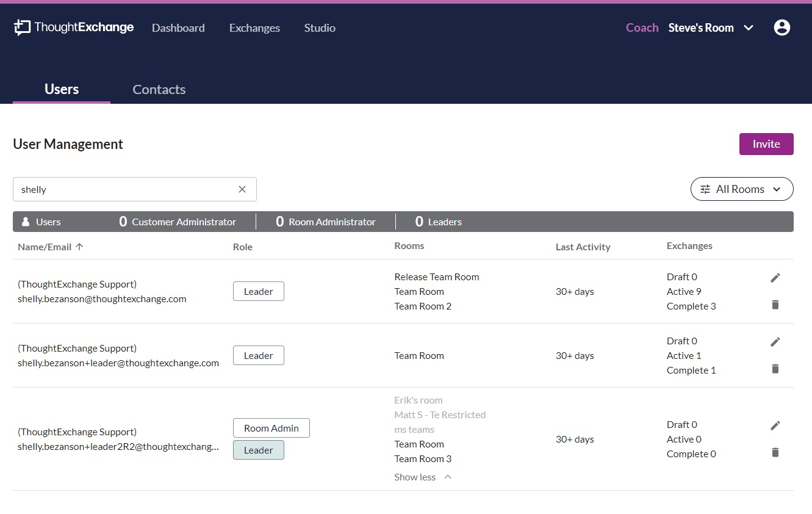Delete shelly.bezanson+leader user via trash icon

tap(775, 369)
